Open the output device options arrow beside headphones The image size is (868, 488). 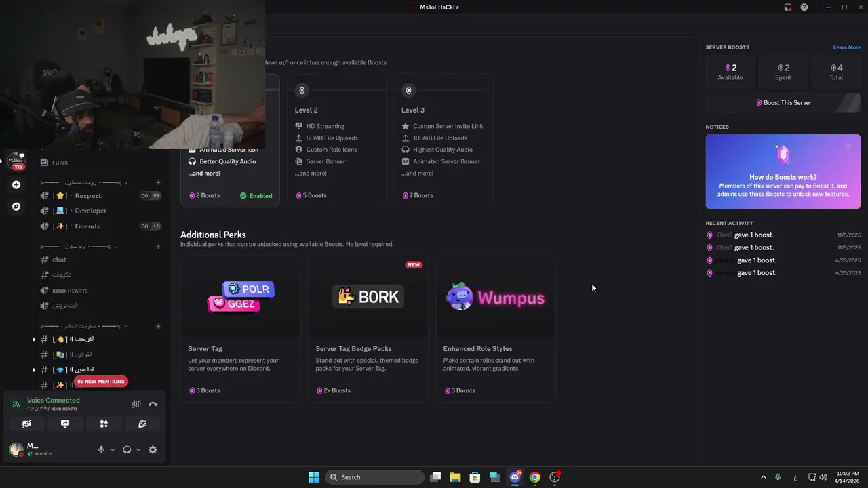coord(138,449)
